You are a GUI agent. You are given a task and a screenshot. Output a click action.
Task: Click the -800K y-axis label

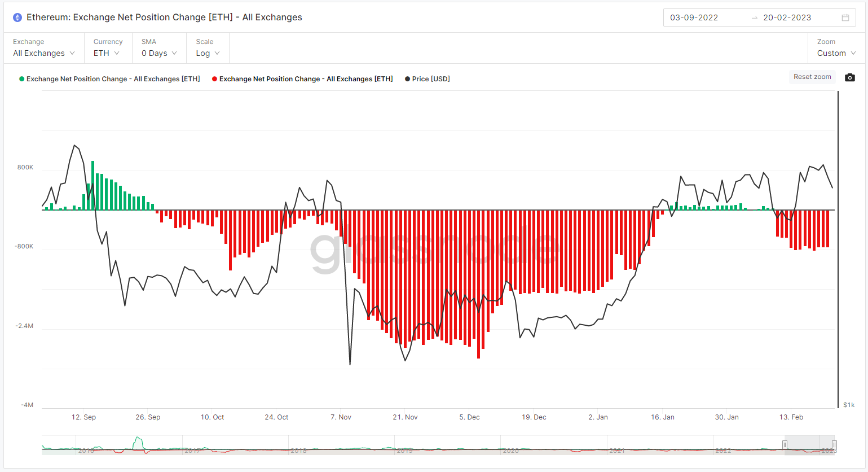(24, 247)
